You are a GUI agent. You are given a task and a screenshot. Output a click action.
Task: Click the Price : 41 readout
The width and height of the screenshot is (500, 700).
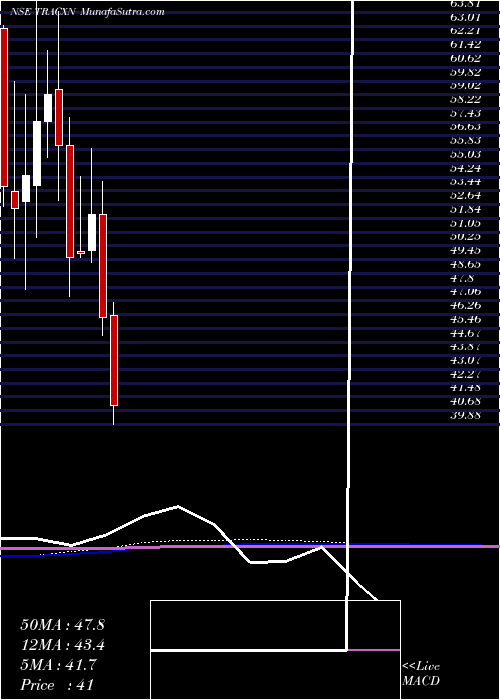pos(57,685)
